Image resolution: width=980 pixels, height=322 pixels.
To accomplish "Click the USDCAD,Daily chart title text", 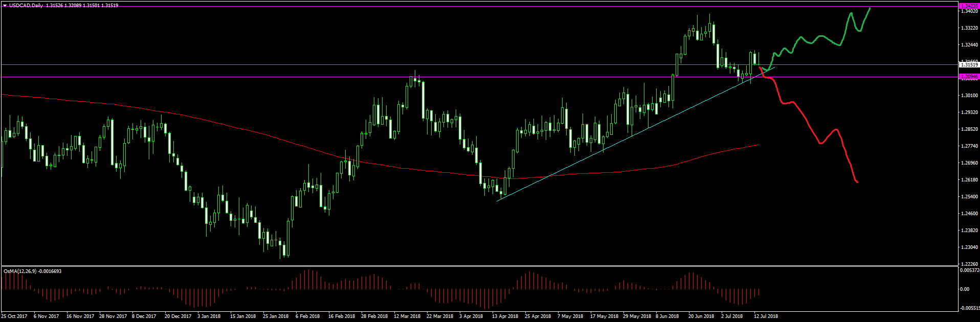I will pos(26,6).
